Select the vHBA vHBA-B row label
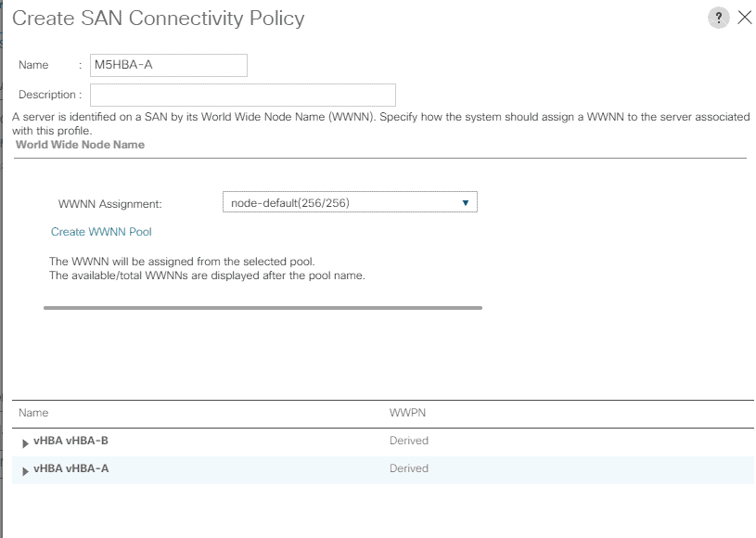Viewport: 756px width, 538px height. [x=70, y=441]
